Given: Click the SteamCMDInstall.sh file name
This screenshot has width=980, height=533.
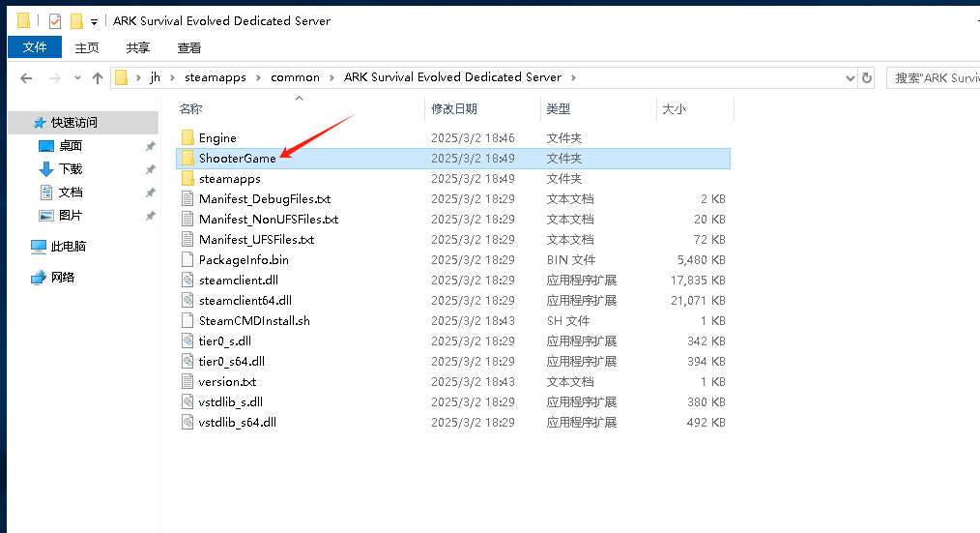Looking at the screenshot, I should tap(254, 321).
